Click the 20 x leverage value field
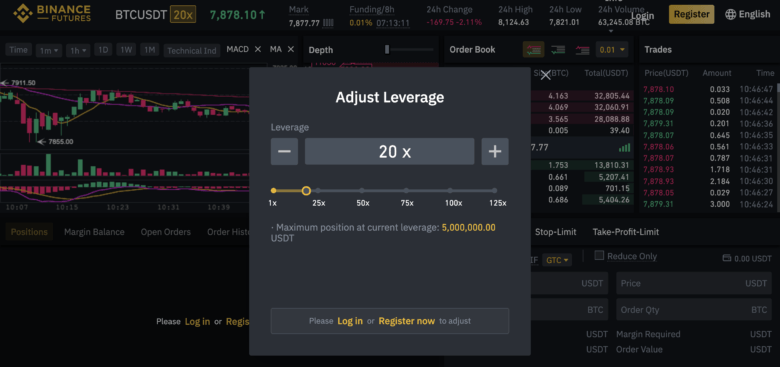Viewport: 780px width, 367px height. [x=390, y=151]
